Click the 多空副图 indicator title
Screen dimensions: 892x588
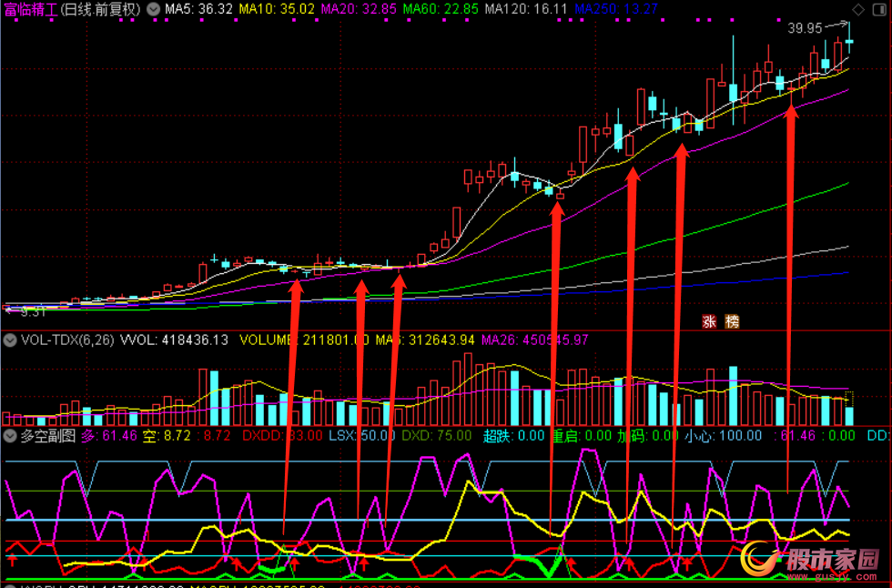pyautogui.click(x=48, y=436)
